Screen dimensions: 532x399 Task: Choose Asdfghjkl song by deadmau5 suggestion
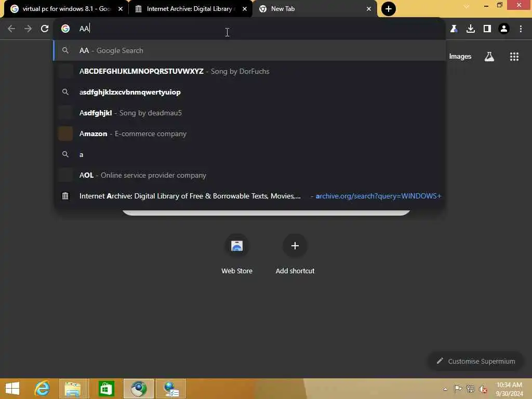[250, 113]
